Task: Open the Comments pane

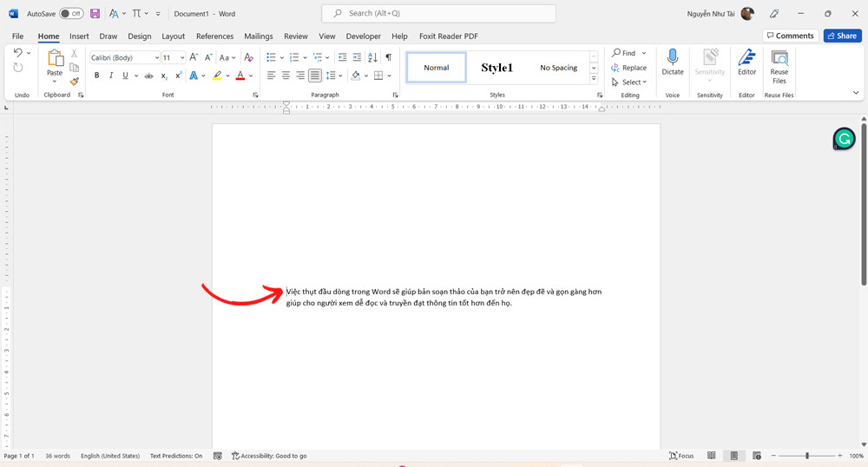Action: [x=790, y=36]
